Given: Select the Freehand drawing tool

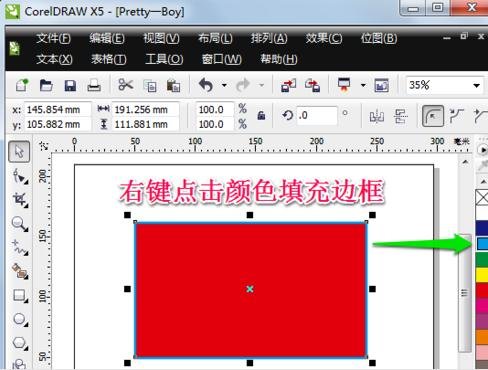Looking at the screenshot, I should [19, 248].
